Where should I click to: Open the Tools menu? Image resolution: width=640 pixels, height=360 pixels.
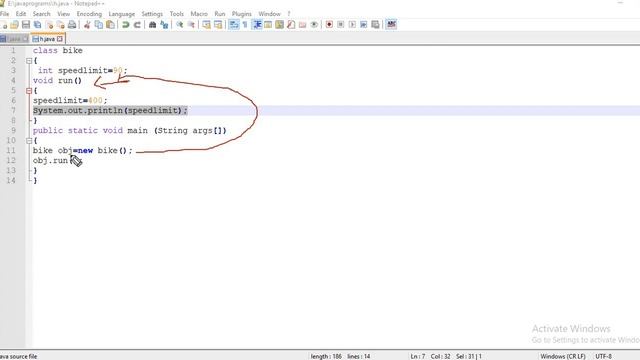176,14
